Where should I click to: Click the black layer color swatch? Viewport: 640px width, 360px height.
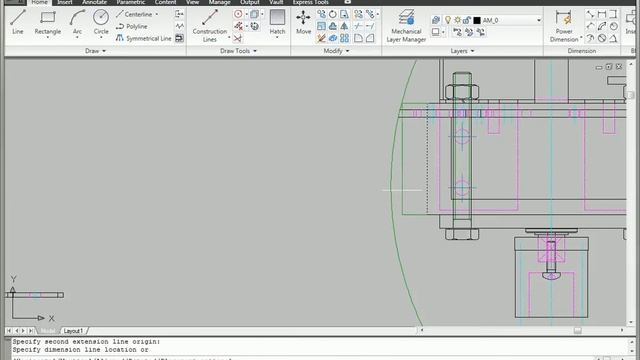click(477, 20)
